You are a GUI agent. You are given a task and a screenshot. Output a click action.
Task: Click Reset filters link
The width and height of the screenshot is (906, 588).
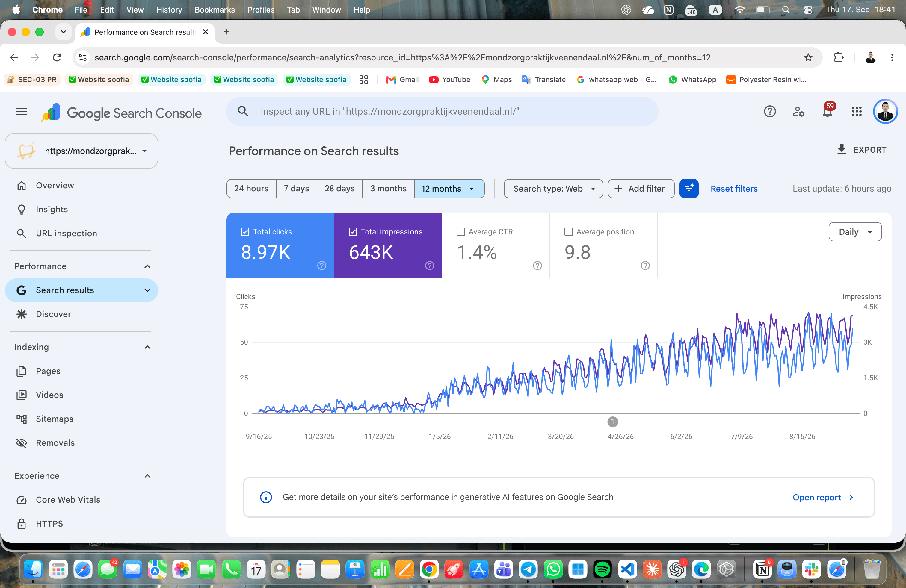(733, 189)
